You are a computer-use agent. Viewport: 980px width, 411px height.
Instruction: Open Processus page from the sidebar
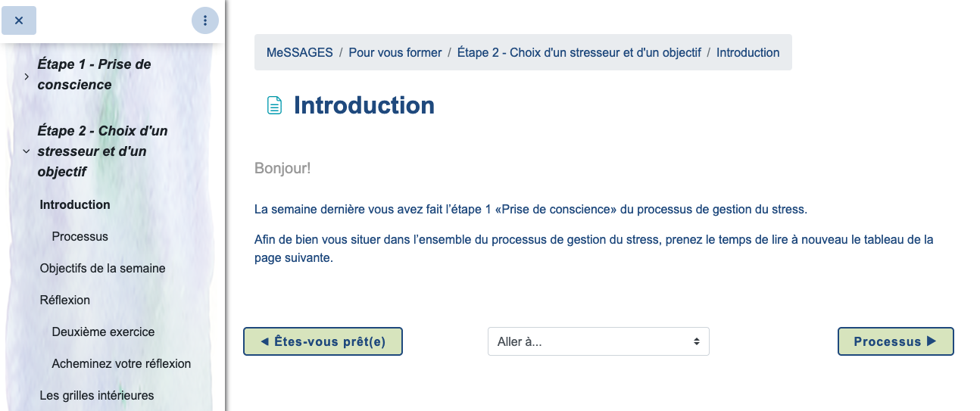[80, 236]
